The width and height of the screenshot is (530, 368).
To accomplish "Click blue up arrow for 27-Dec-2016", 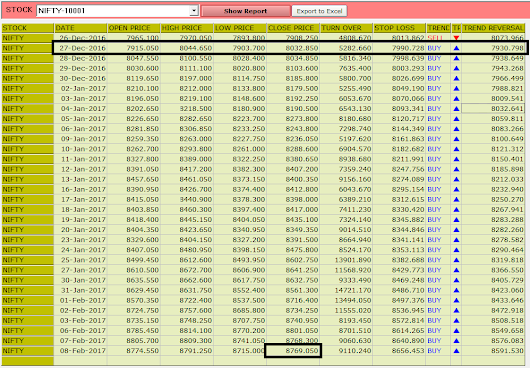I will coord(456,48).
